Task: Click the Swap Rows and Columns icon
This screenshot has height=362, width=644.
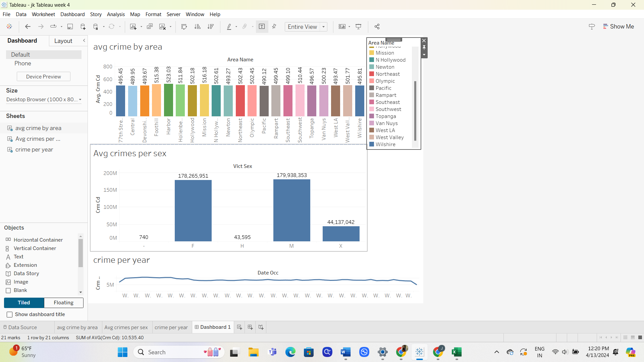Action: click(x=184, y=26)
